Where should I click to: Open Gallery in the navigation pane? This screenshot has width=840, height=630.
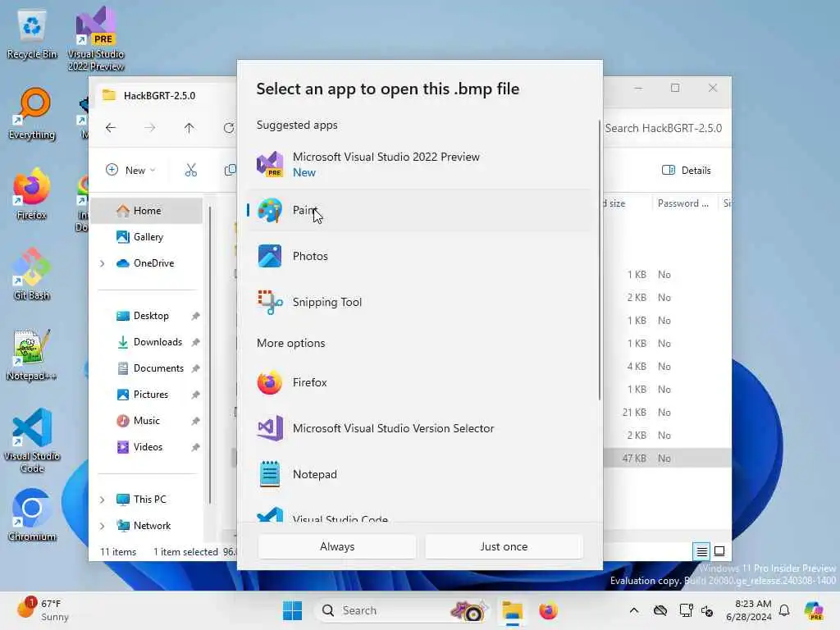pos(147,237)
